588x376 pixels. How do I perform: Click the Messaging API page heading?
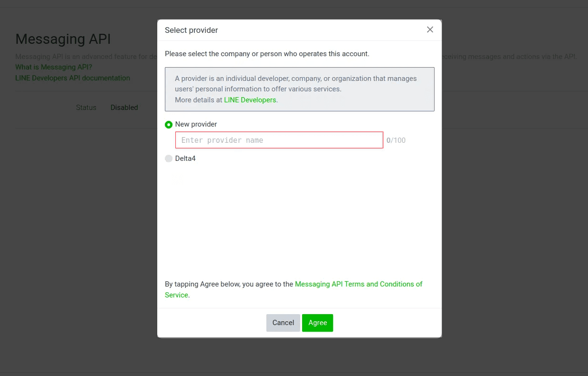[x=63, y=39]
